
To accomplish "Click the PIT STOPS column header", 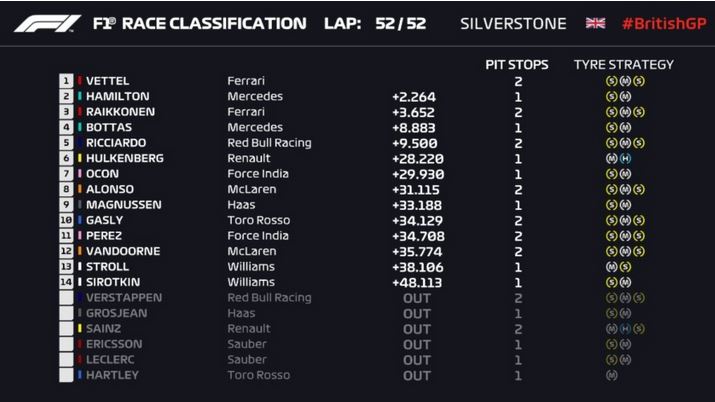I will 517,65.
